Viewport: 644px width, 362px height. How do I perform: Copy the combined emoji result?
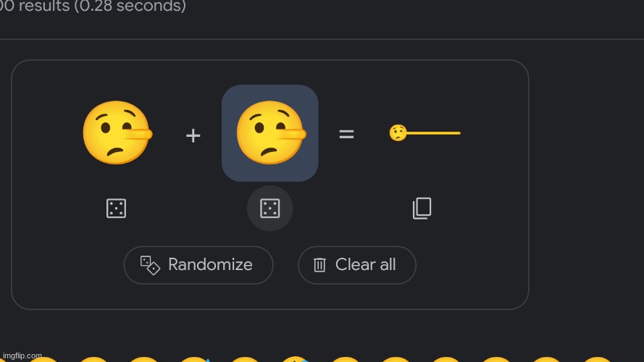pyautogui.click(x=422, y=208)
